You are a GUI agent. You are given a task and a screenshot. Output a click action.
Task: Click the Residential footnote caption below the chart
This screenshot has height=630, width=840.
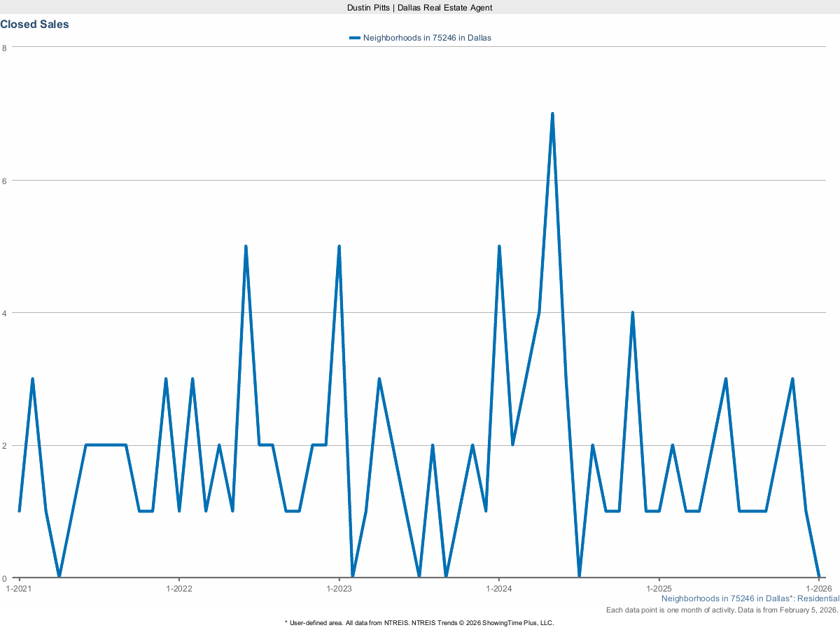(750, 598)
